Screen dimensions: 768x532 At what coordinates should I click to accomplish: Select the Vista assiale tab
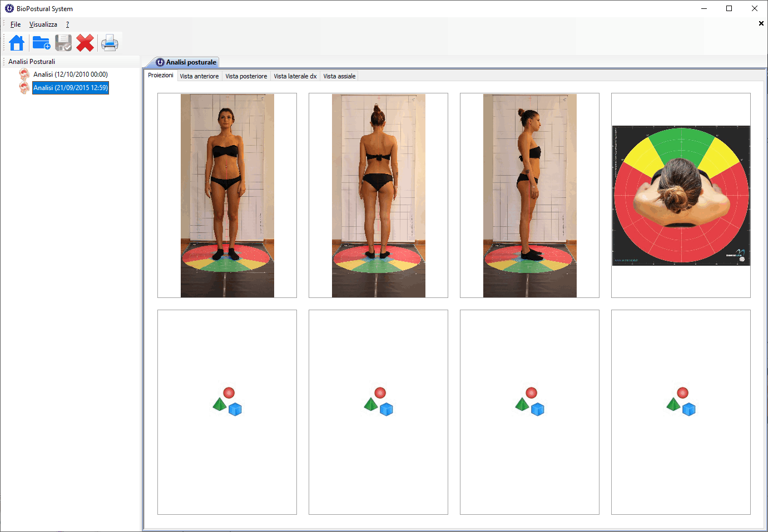tap(339, 76)
